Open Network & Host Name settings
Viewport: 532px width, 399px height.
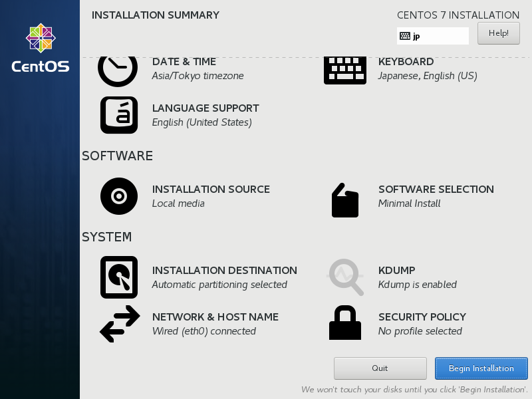(x=118, y=324)
